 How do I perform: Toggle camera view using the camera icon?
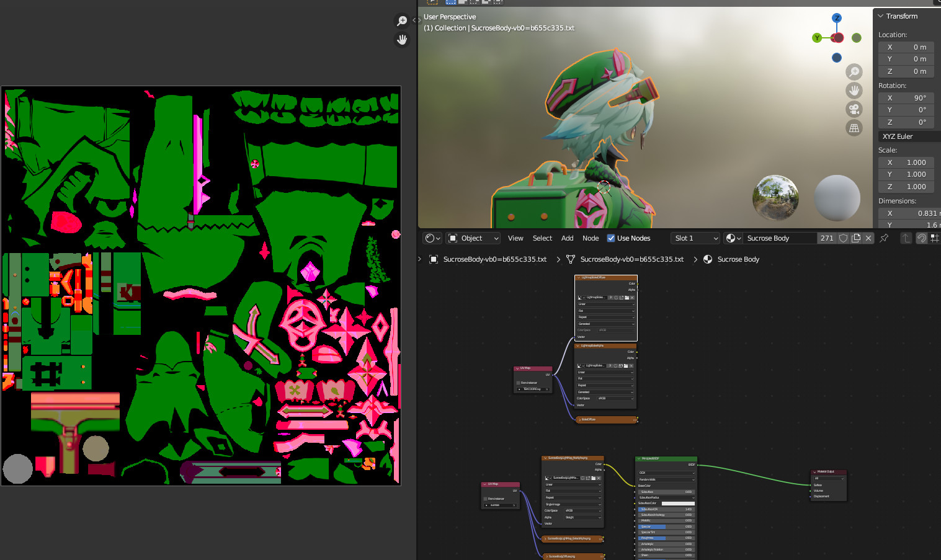pos(854,109)
